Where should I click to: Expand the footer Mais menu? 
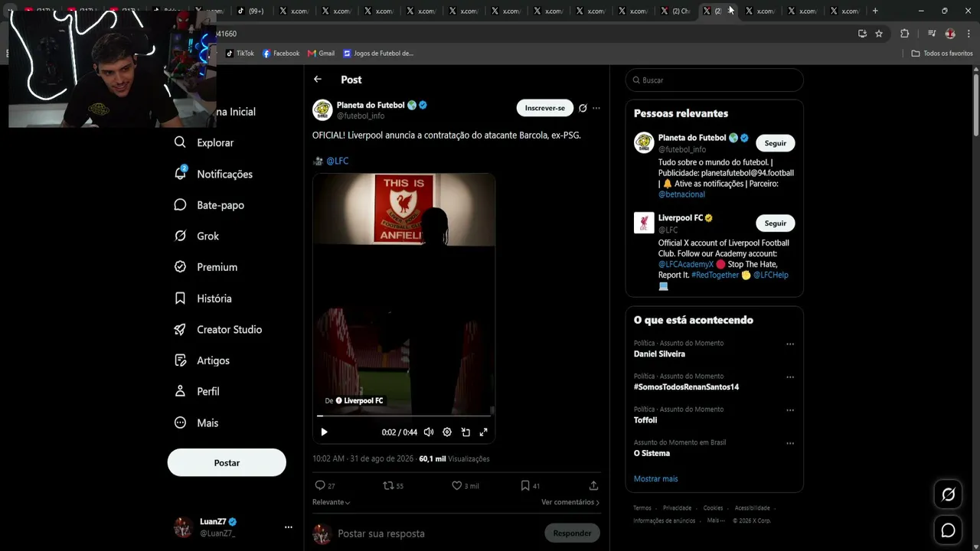point(716,520)
